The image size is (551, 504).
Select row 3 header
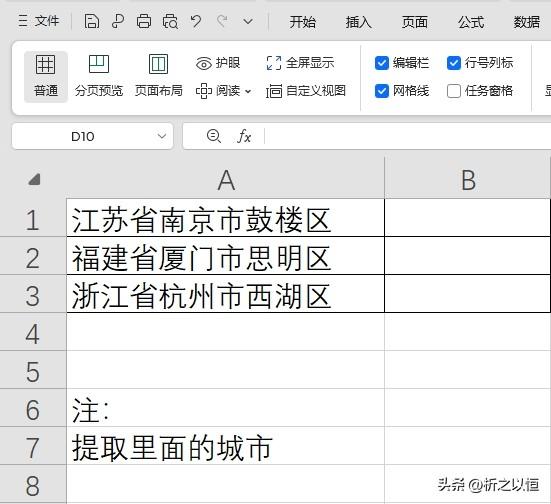tap(33, 294)
